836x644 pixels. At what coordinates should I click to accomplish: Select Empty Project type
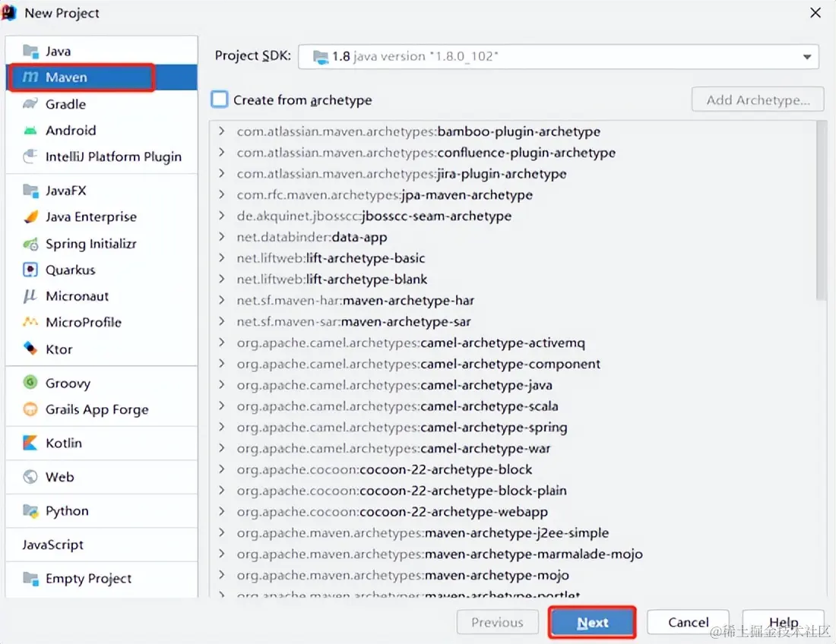[x=101, y=579]
